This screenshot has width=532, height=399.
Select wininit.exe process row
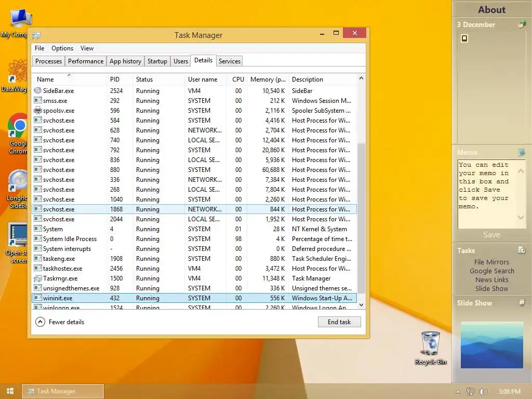point(194,298)
